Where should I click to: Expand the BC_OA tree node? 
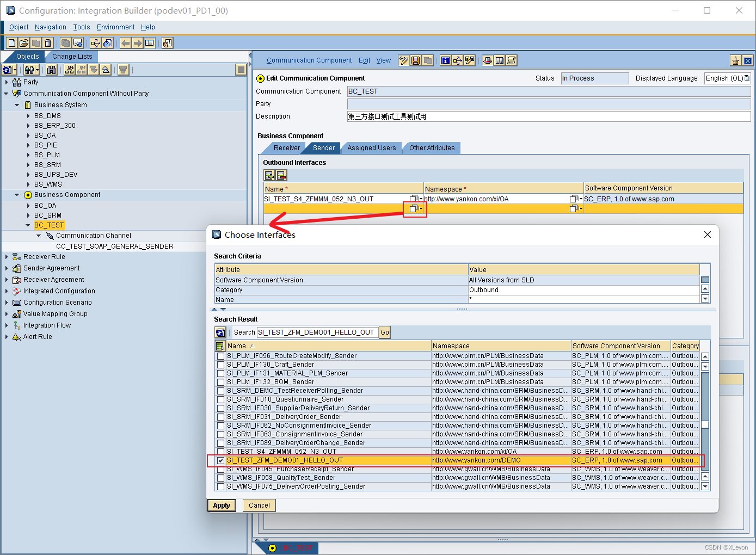click(x=28, y=206)
